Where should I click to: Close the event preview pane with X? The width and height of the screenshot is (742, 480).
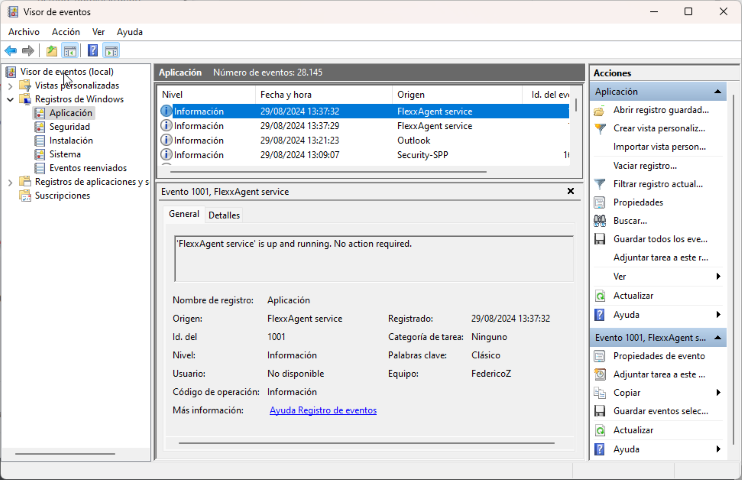tap(571, 191)
